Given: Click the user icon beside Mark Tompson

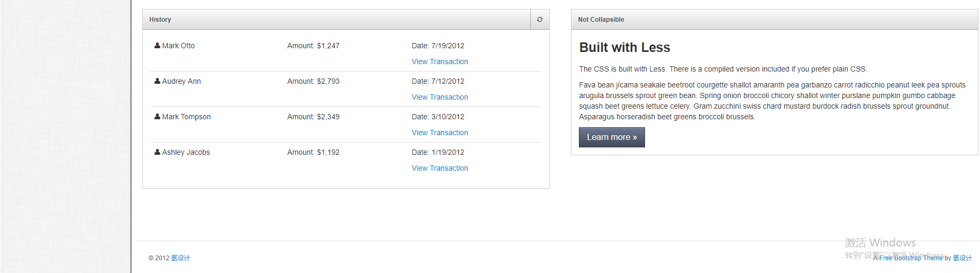Looking at the screenshot, I should [157, 117].
